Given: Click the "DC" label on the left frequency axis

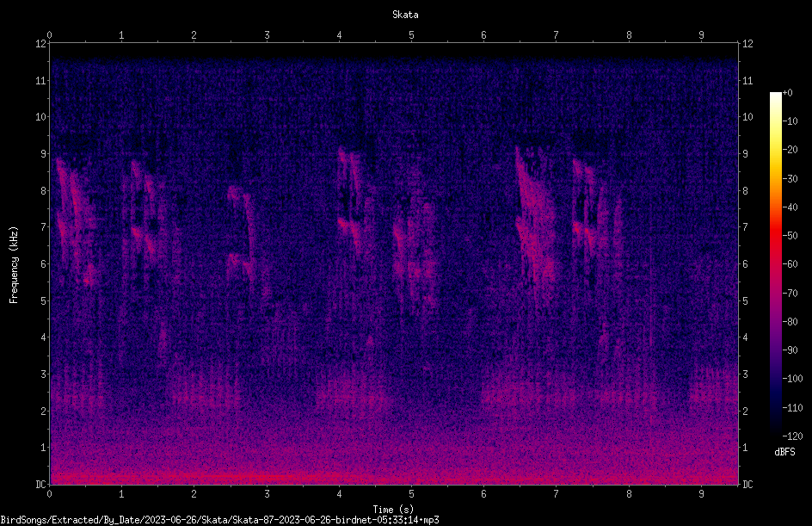Looking at the screenshot, I should (40, 485).
